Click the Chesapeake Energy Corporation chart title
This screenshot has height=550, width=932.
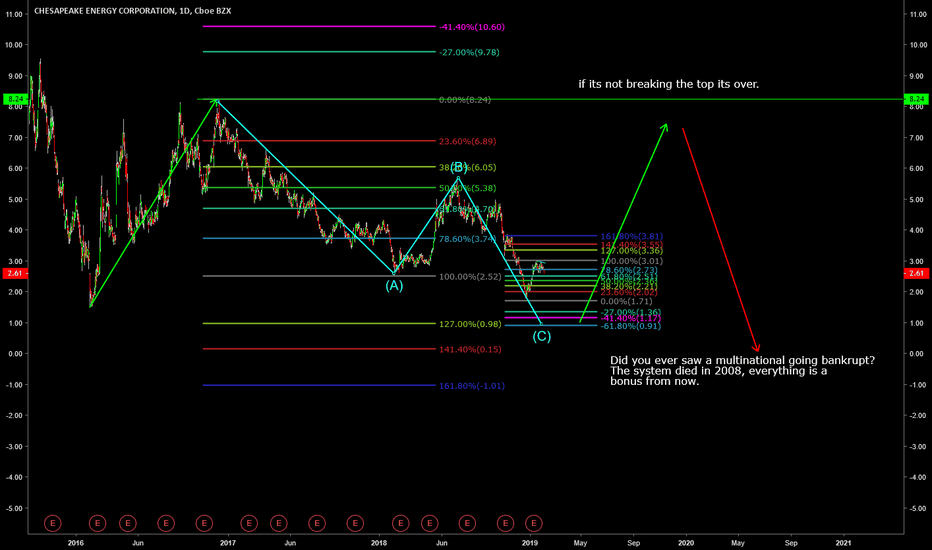pyautogui.click(x=133, y=11)
